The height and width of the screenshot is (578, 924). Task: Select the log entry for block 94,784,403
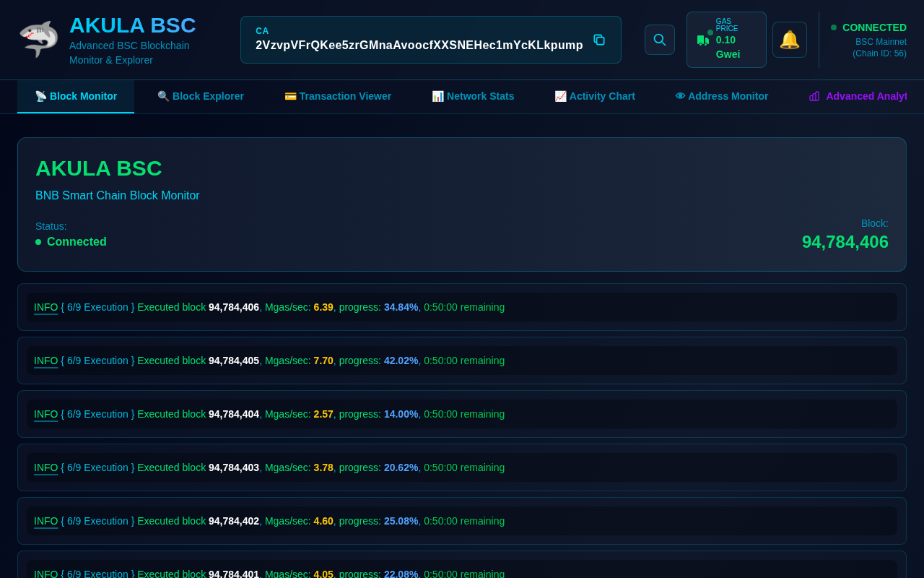[462, 467]
